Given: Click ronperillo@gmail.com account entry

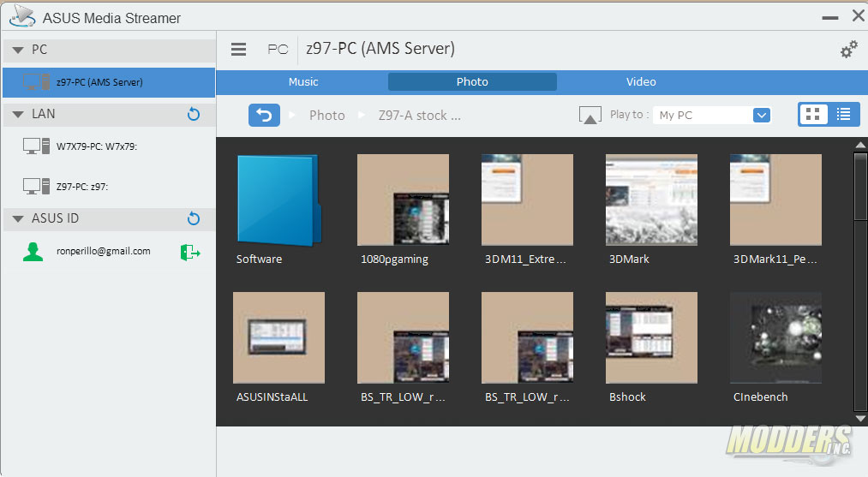Looking at the screenshot, I should pyautogui.click(x=103, y=251).
